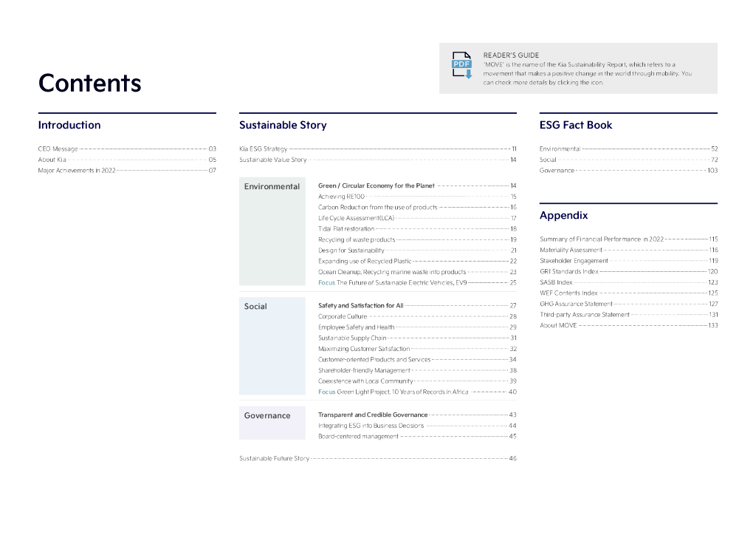Open ESG Fact Book Environmental entry
This screenshot has height=535, width=756.
[629, 149]
